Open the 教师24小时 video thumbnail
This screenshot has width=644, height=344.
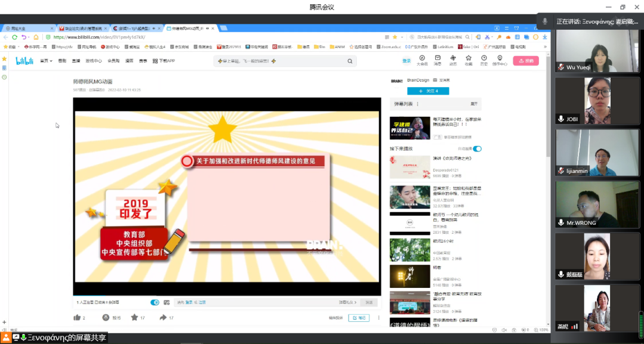pyautogui.click(x=409, y=250)
